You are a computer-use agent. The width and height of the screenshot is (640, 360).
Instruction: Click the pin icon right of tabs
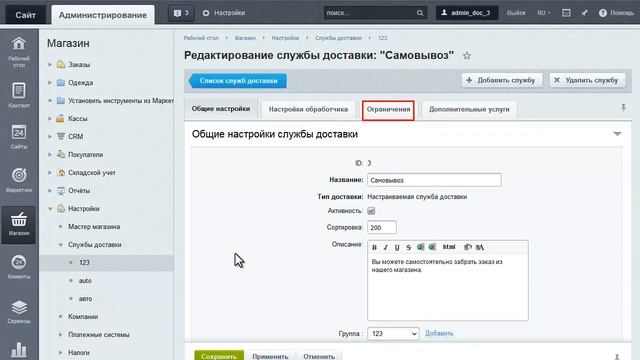623,108
